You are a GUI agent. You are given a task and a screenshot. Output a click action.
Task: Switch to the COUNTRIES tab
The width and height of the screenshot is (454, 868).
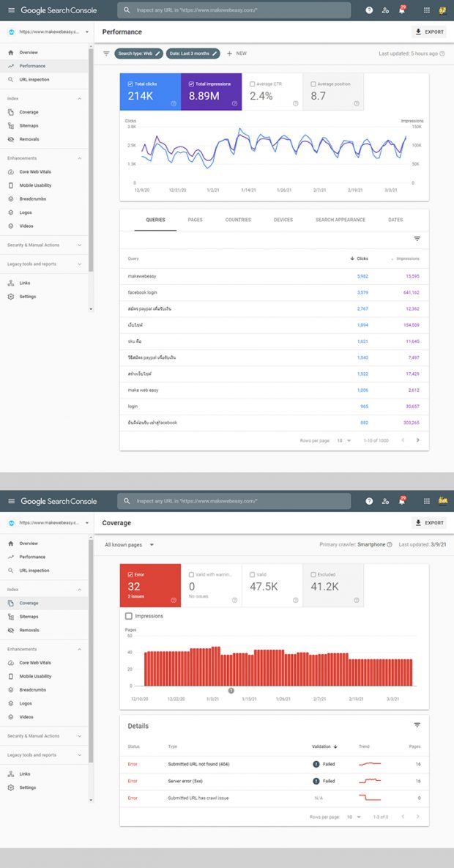[x=238, y=220]
